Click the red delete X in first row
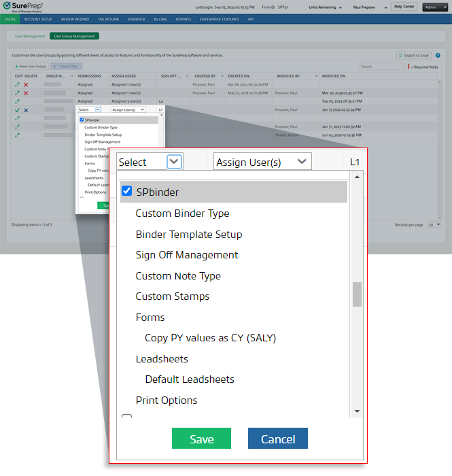Viewport: 452px width, 476px height. (26, 84)
